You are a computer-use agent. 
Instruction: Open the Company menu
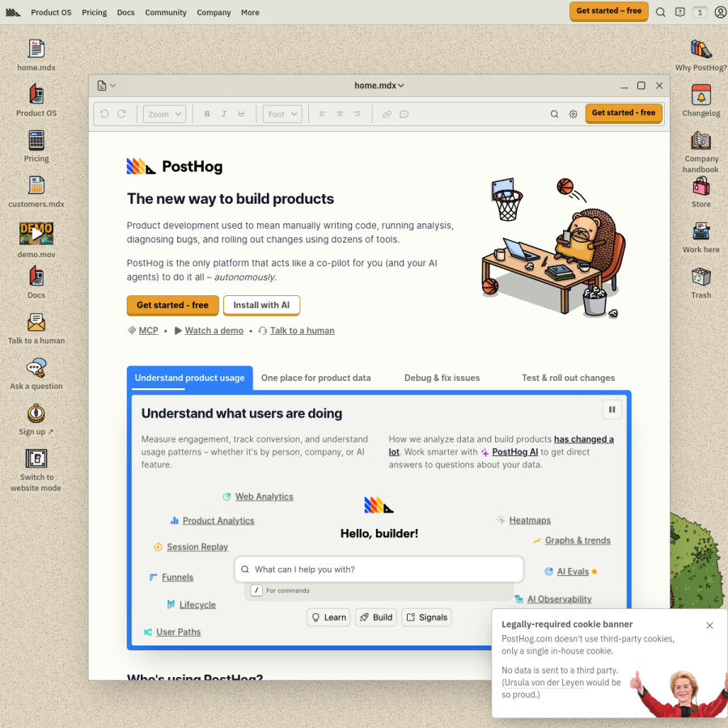[214, 12]
